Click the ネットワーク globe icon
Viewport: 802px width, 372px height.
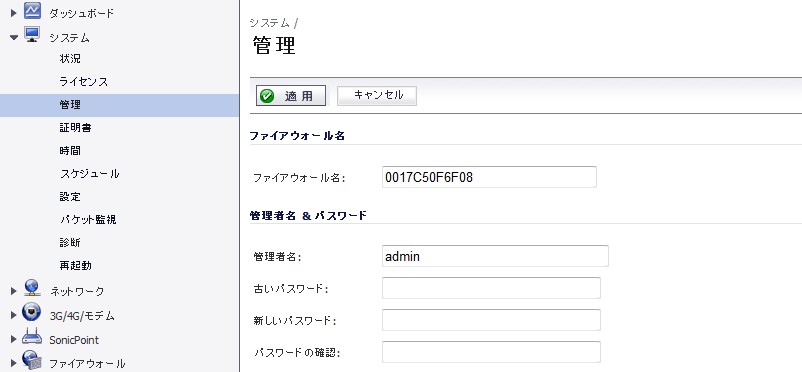pos(32,289)
